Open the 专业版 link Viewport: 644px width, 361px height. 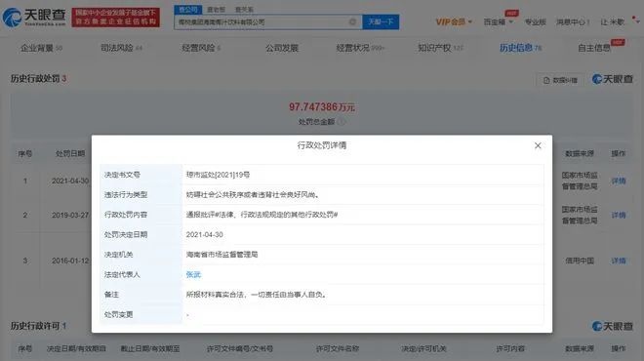point(535,21)
